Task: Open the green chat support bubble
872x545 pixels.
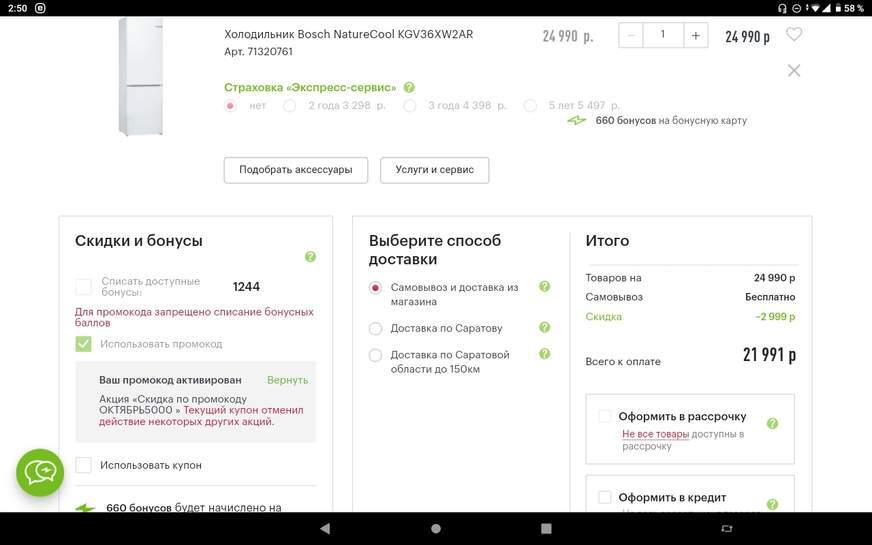Action: point(40,472)
